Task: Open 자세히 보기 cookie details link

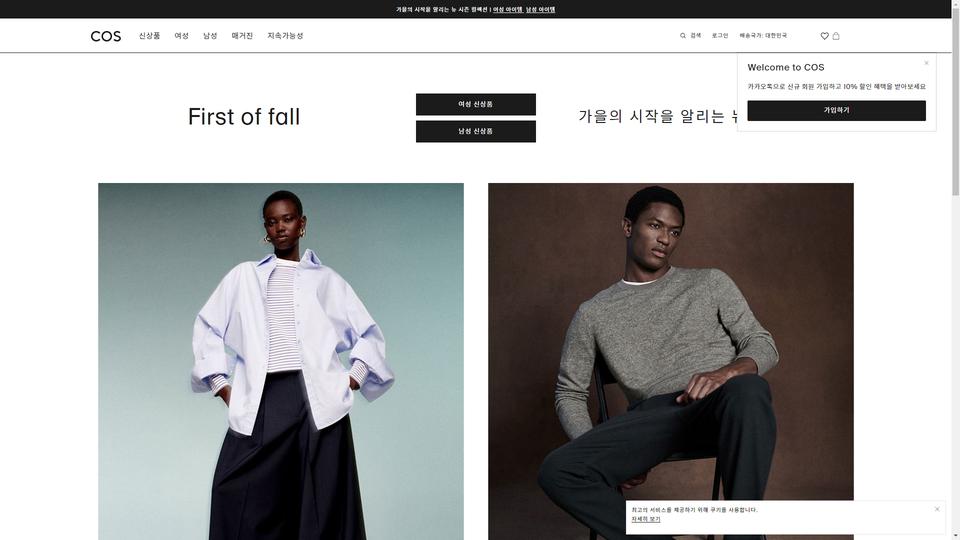Action: point(646,519)
